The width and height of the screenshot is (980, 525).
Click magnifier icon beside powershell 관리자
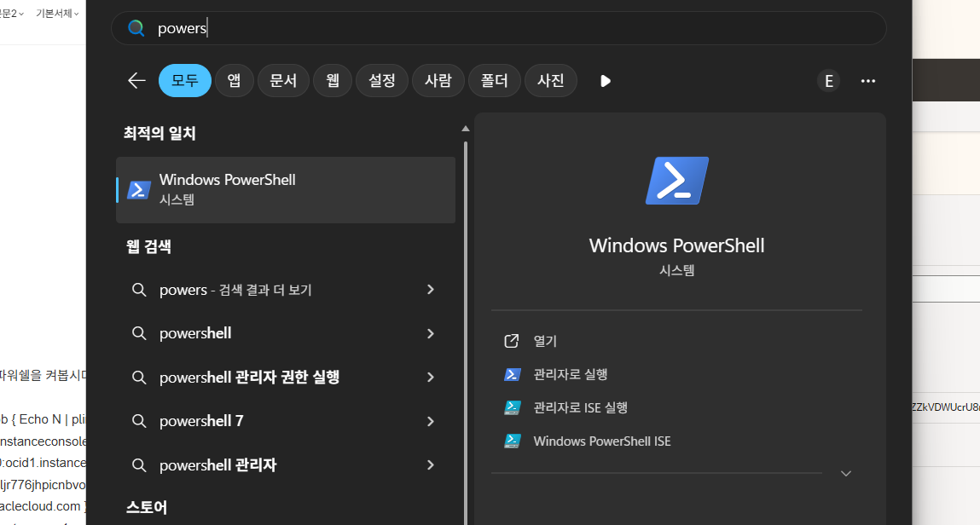pos(139,465)
